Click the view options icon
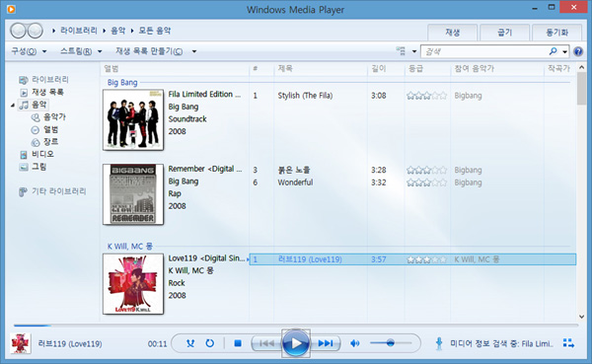Image resolution: width=592 pixels, height=364 pixels. (401, 51)
